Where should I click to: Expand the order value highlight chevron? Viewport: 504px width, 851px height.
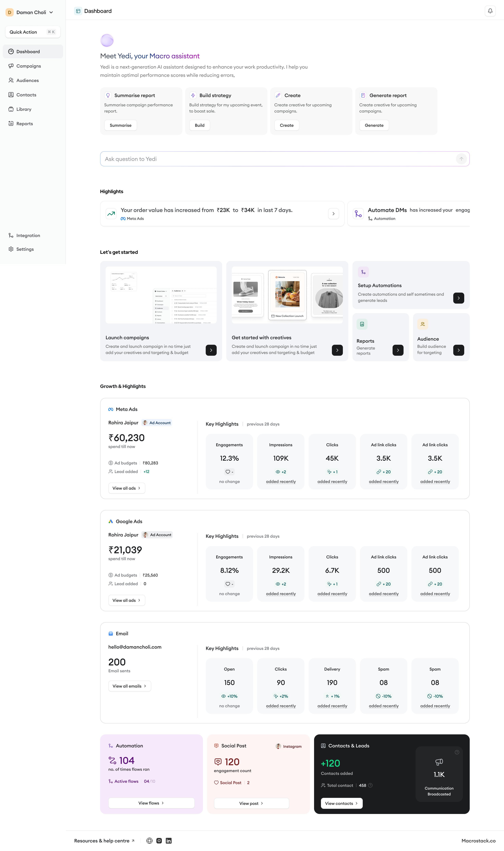(x=333, y=214)
